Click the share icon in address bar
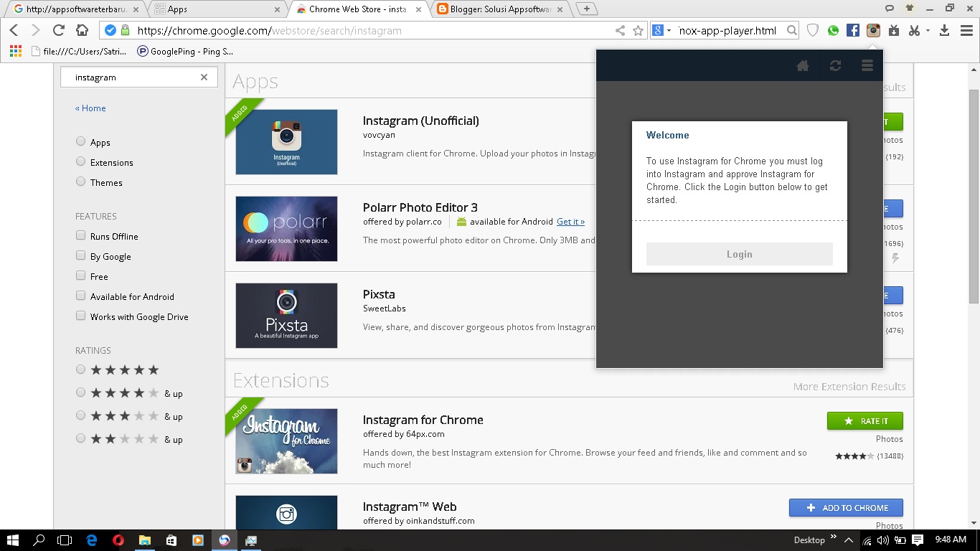The height and width of the screenshot is (551, 980). [620, 30]
